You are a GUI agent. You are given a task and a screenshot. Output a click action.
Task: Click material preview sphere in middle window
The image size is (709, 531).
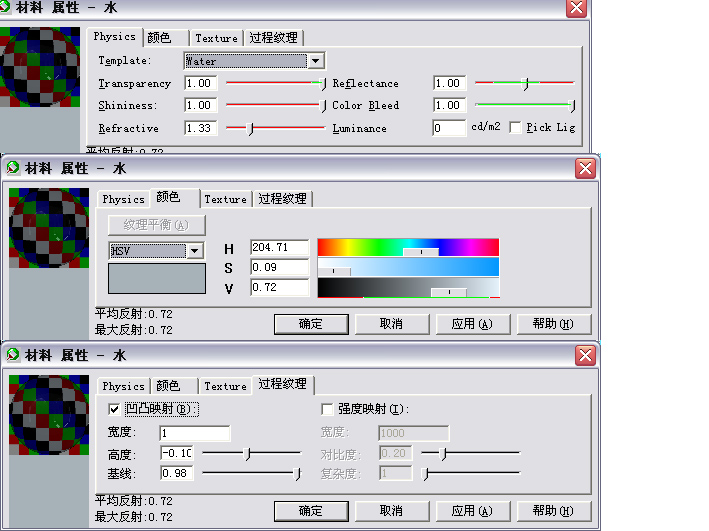pos(49,228)
